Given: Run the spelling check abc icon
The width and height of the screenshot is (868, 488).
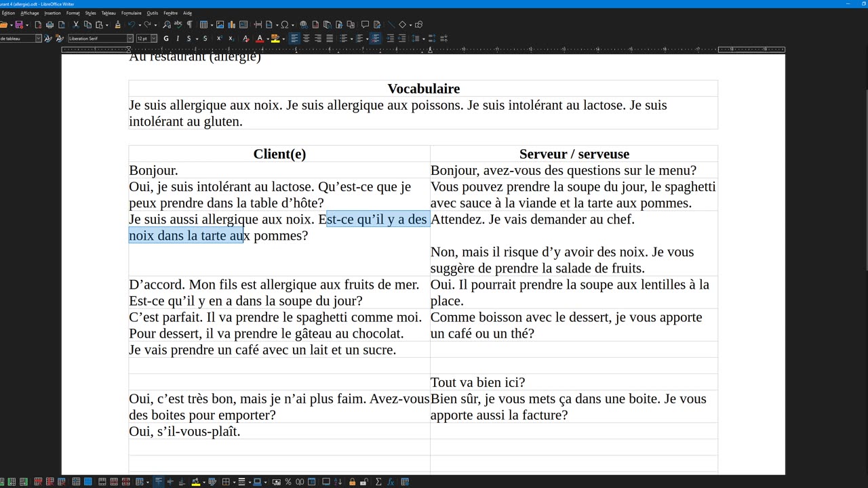Looking at the screenshot, I should [178, 25].
